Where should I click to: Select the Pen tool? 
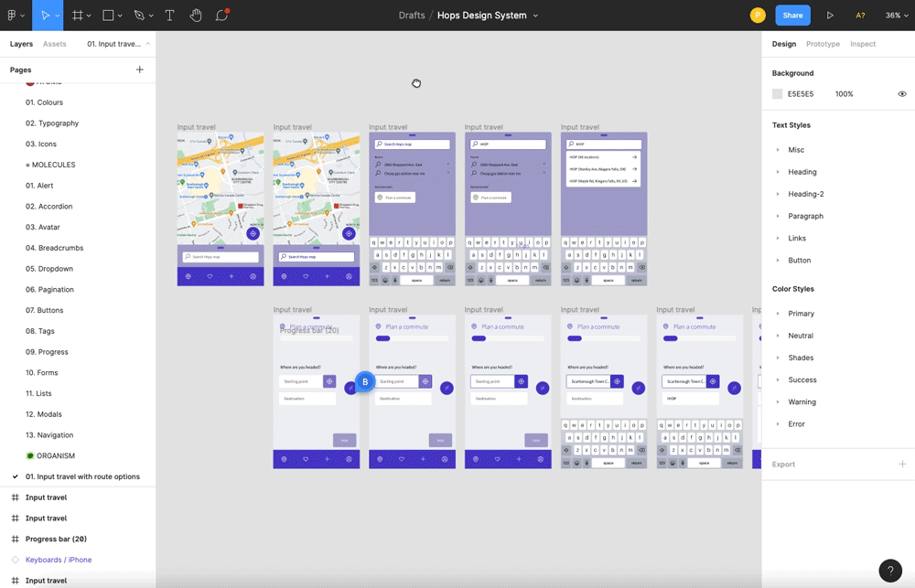coord(139,16)
